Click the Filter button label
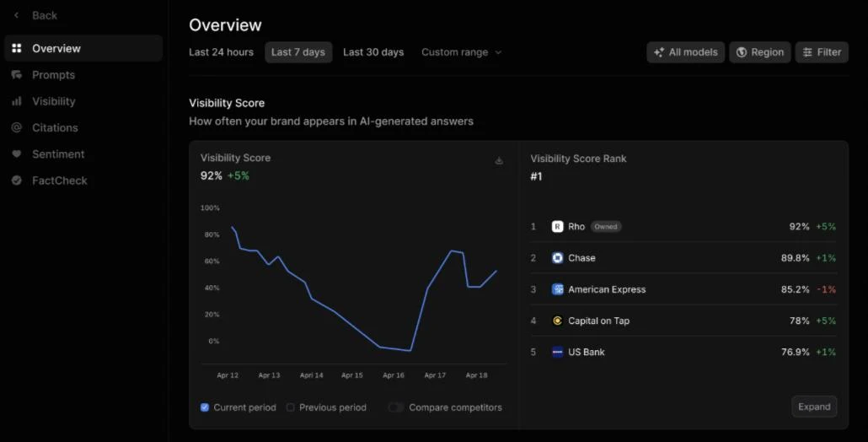Screen dimensions: 868x442 click(828, 52)
